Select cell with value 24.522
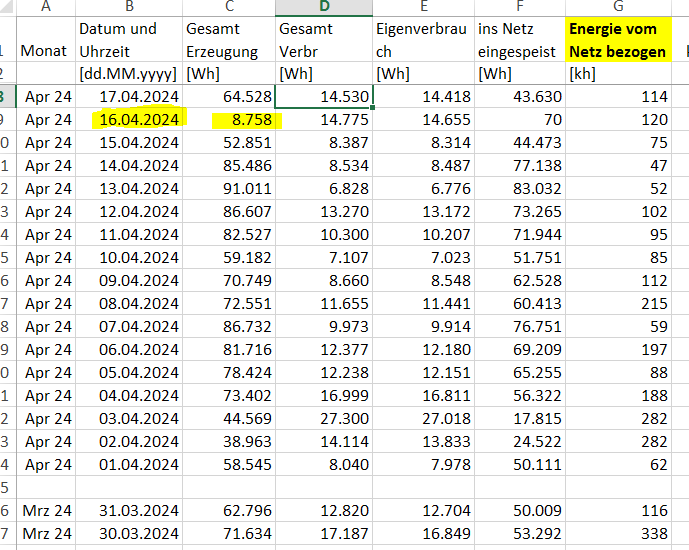Screen dimensions: 689x550 click(x=520, y=441)
